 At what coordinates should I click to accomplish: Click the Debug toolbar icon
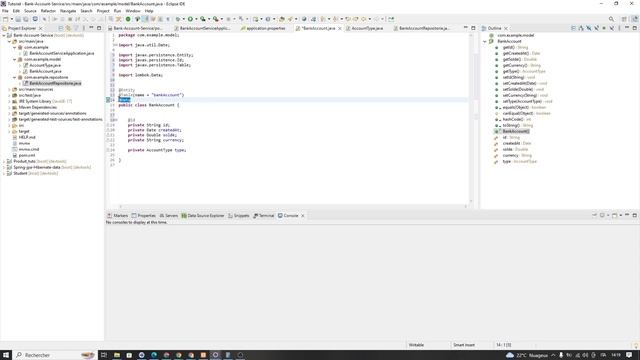(x=178, y=19)
